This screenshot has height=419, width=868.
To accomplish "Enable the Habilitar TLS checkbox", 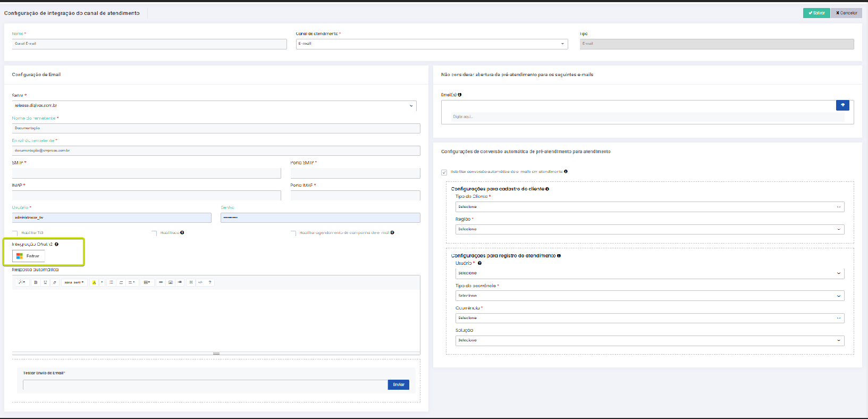I will [15, 233].
